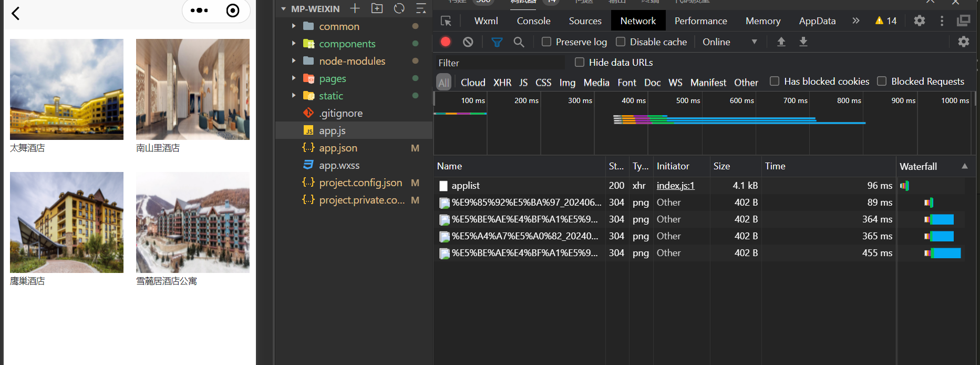Click the network Filter input field
The width and height of the screenshot is (980, 365).
[499, 63]
